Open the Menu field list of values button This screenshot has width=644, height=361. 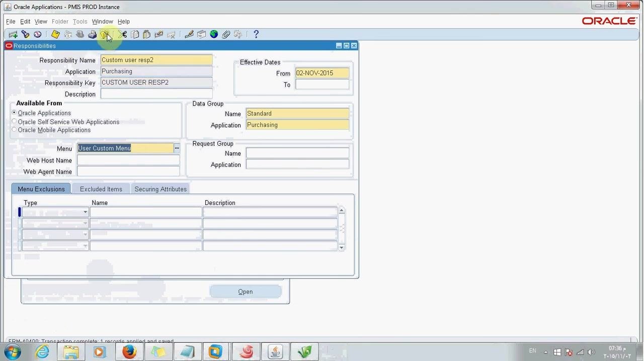(177, 148)
